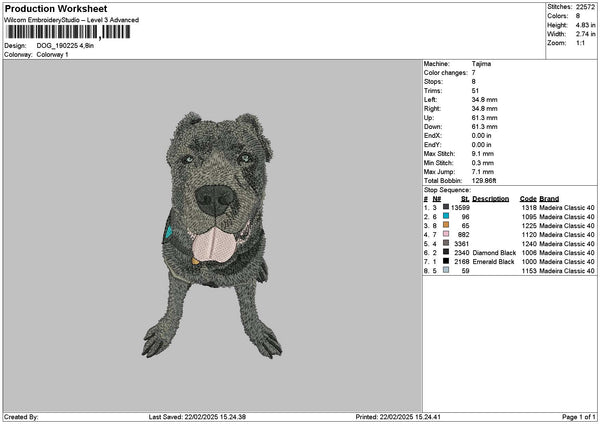Click the teal color swatch in stop 2
This screenshot has width=600, height=424.
coord(446,215)
